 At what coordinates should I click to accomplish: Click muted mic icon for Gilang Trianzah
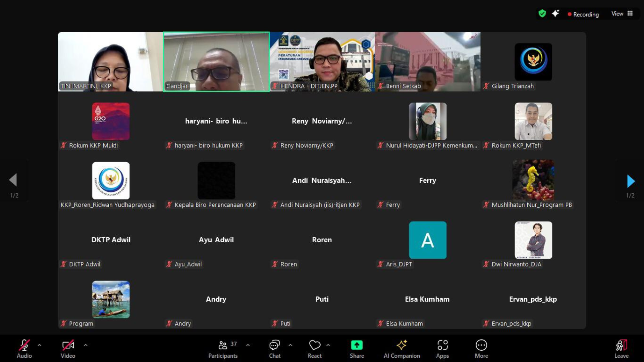pos(486,86)
